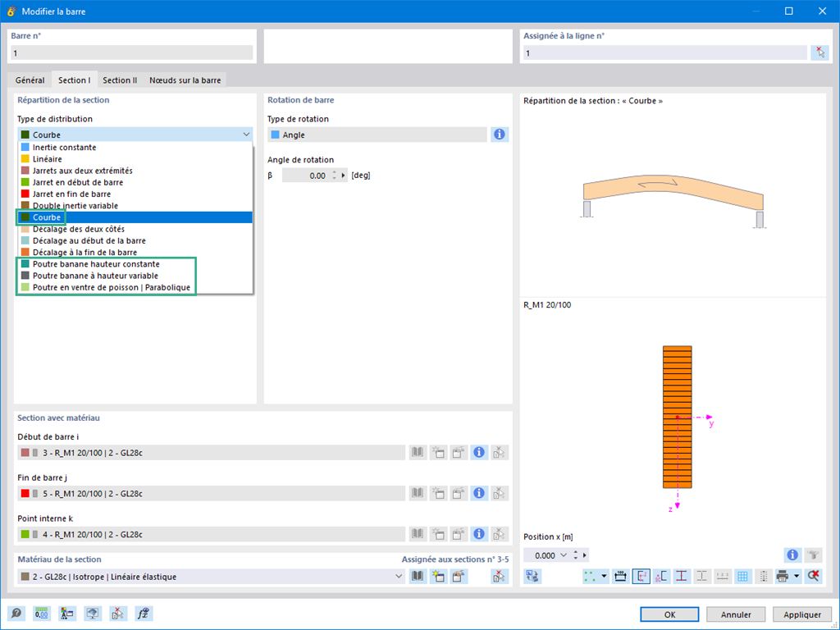
Task: Click the Fin de barre j section field
Action: coord(211,493)
